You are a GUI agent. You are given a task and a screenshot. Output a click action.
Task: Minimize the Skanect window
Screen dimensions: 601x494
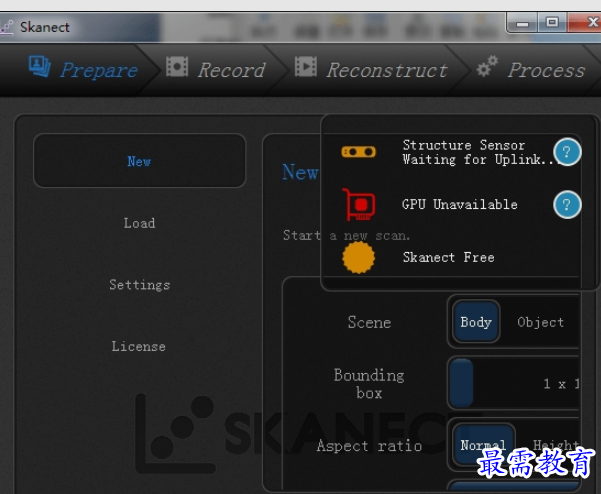(522, 23)
